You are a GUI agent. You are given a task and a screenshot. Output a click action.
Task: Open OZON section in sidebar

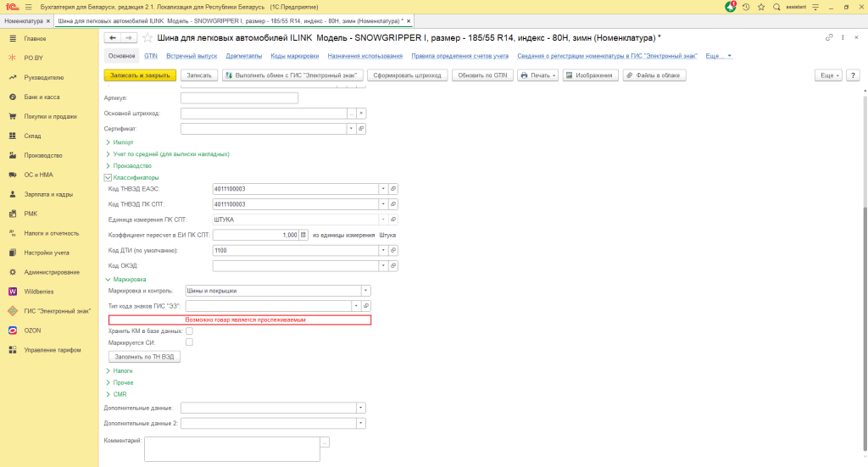(x=32, y=331)
